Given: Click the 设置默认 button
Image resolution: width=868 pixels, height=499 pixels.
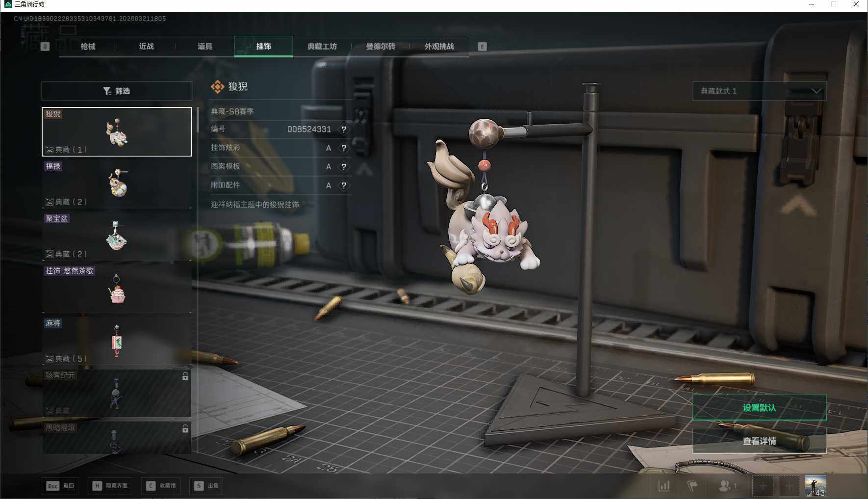Looking at the screenshot, I should [759, 408].
